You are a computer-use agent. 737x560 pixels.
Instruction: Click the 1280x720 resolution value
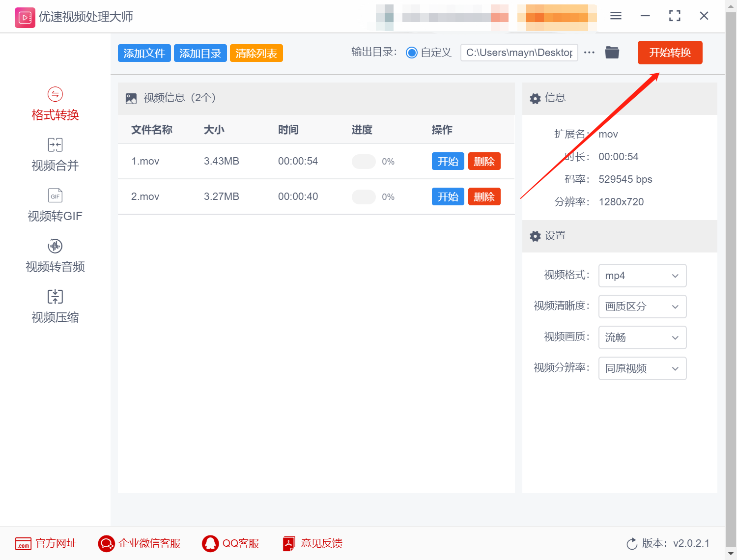[621, 202]
